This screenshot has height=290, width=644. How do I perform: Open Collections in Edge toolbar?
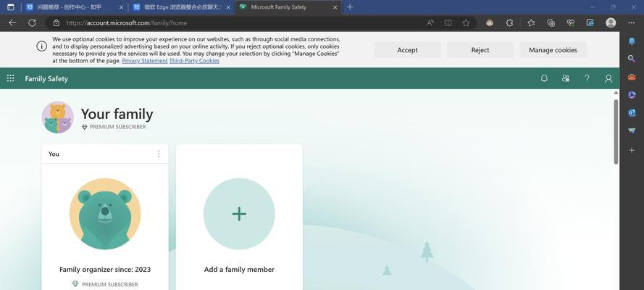(x=551, y=23)
